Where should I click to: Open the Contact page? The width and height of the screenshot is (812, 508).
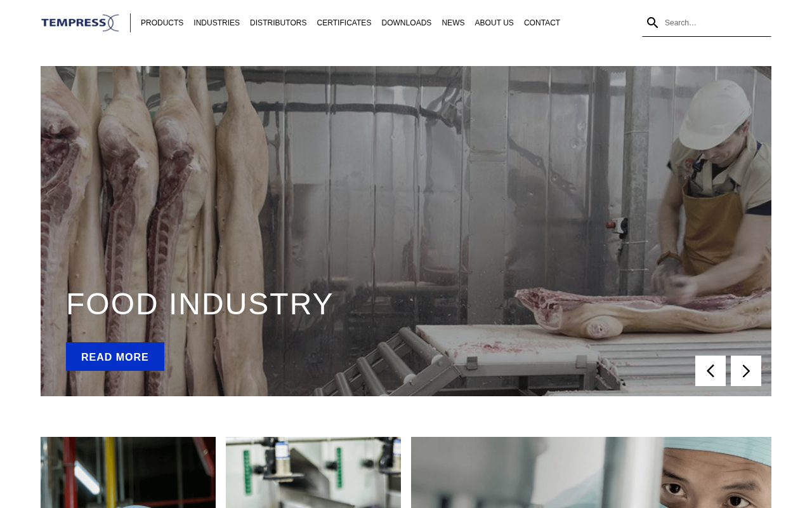tap(542, 23)
